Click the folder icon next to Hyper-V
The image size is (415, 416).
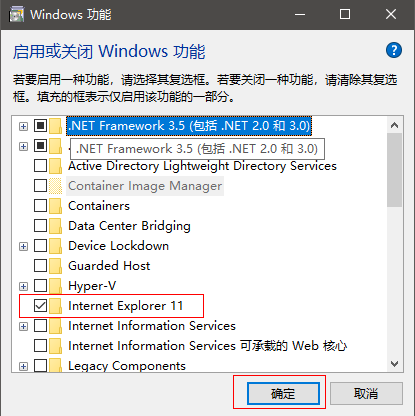click(x=55, y=286)
